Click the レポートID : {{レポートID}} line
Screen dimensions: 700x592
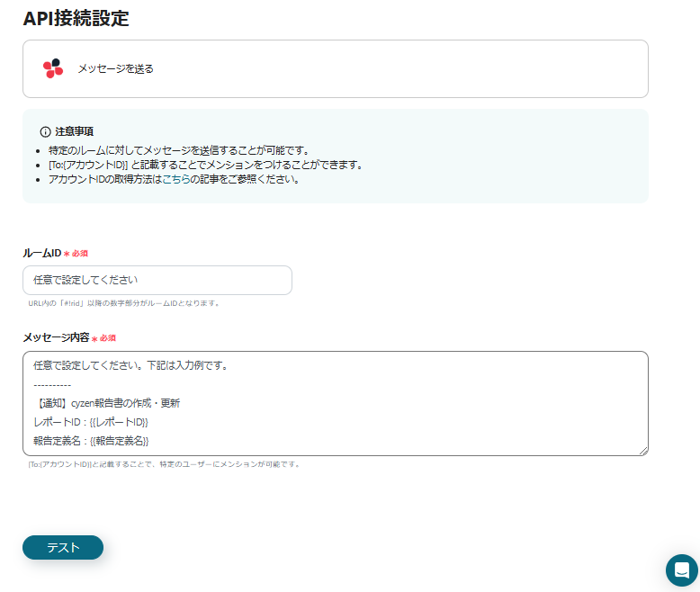pos(91,422)
